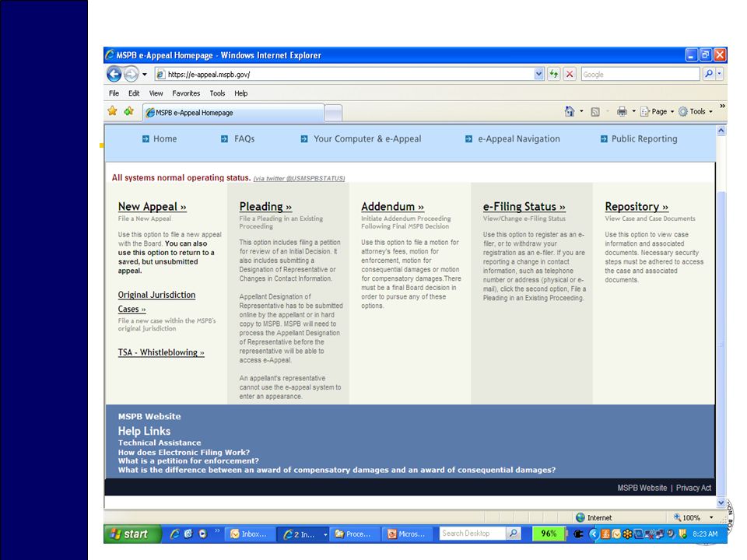
Task: Click the page scrollbar up arrow
Action: click(721, 131)
